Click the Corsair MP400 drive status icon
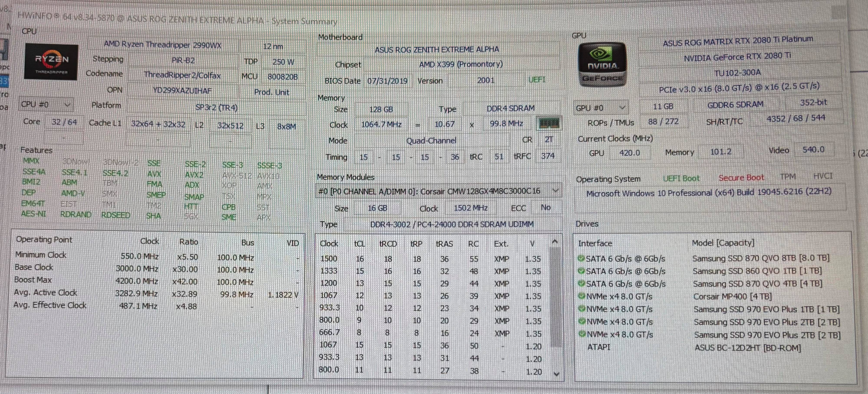The width and height of the screenshot is (868, 394). tap(582, 296)
